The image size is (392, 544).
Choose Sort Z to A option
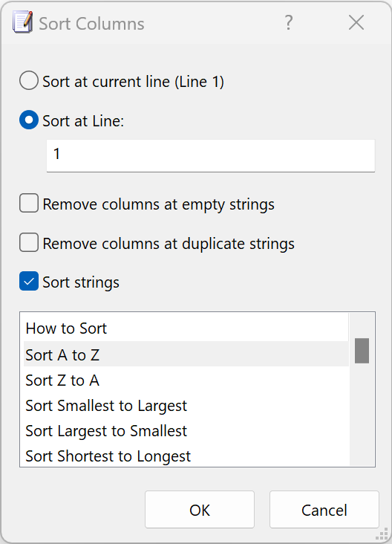point(186,380)
